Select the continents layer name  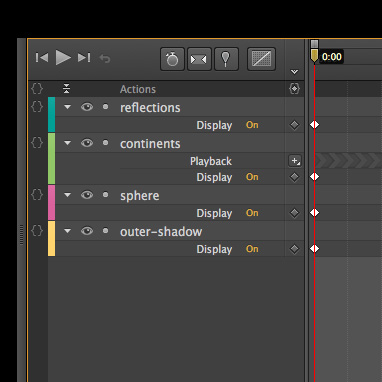pos(150,144)
